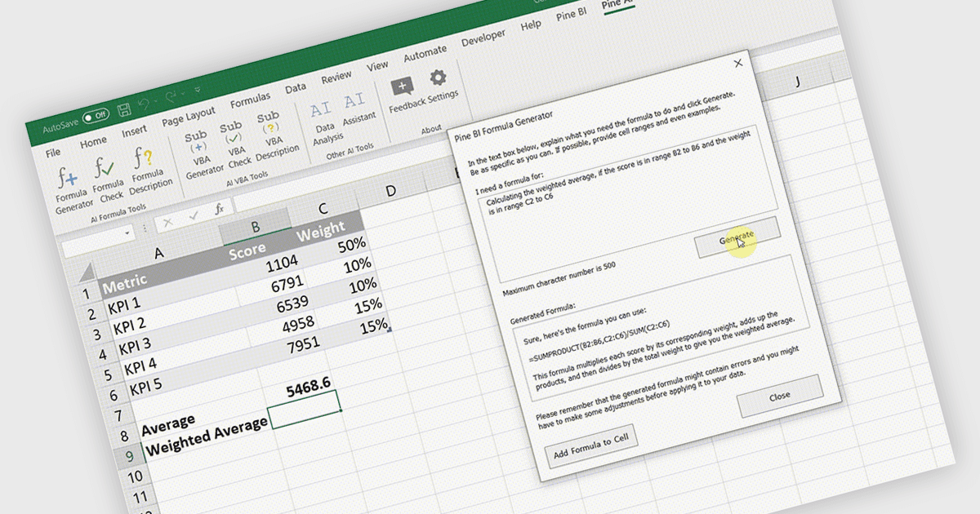This screenshot has height=514, width=980.
Task: Open the Customize Quick Access Toolbar dropdown
Action: [197, 90]
